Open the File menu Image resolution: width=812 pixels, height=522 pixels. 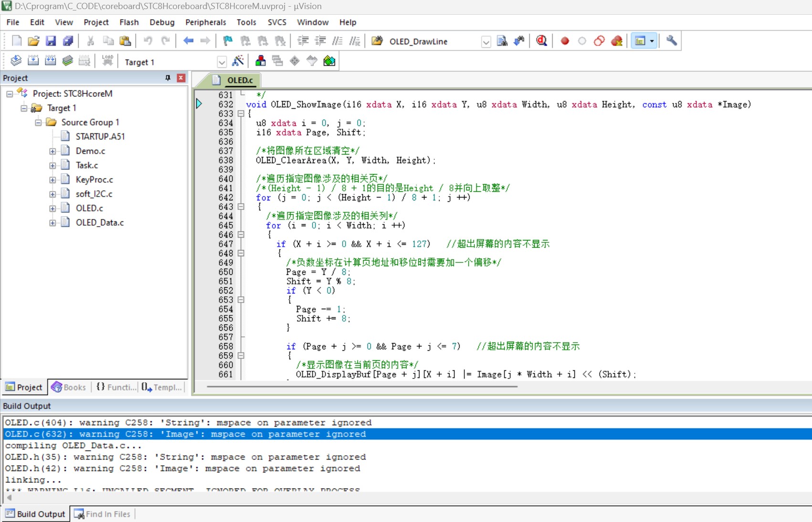pyautogui.click(x=13, y=22)
